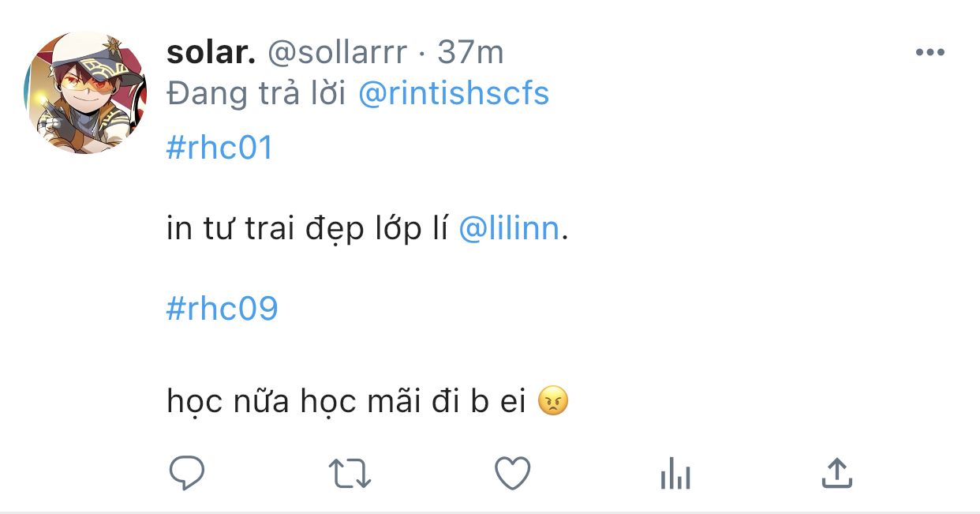
Task: Open the three-dot more options menu
Action: 930,53
